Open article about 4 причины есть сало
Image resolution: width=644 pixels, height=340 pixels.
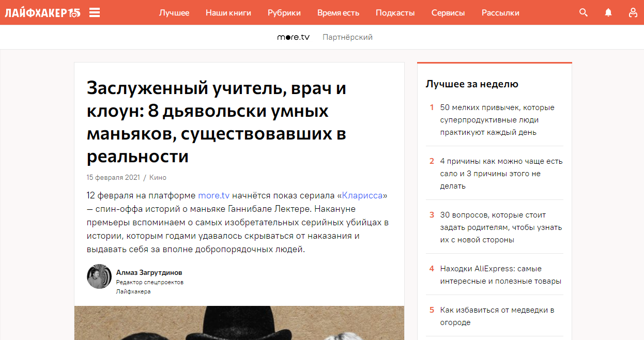[501, 174]
